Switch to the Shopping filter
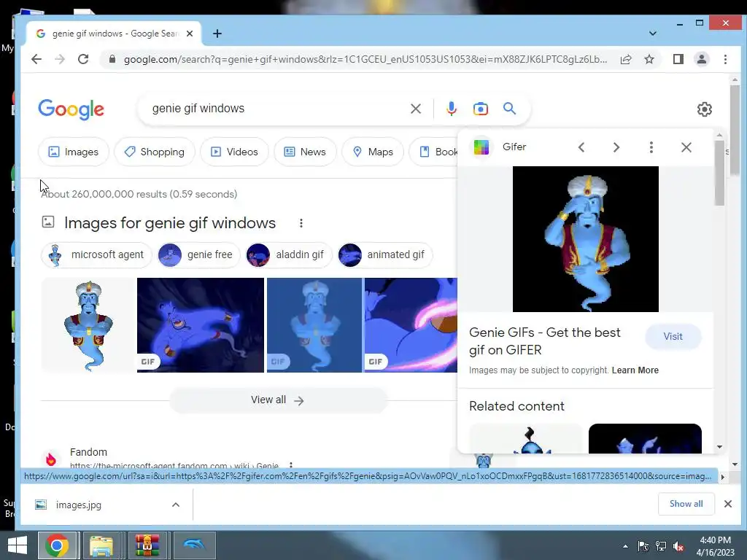 155,152
